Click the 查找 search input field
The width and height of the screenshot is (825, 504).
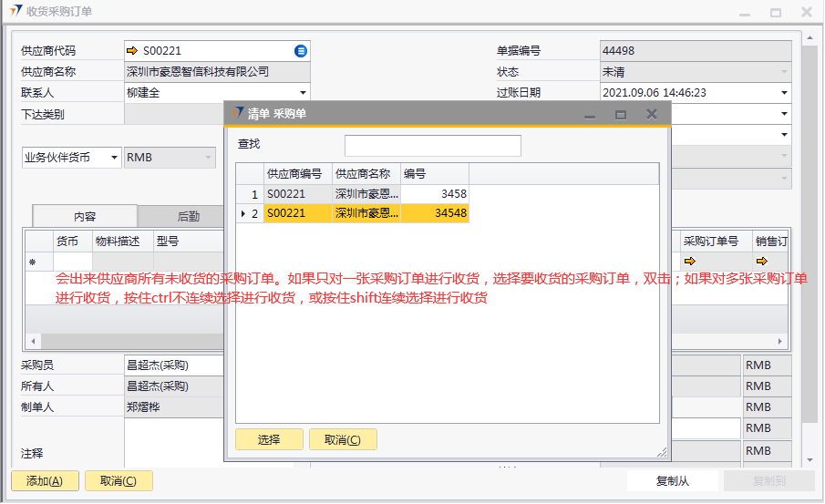(x=432, y=146)
